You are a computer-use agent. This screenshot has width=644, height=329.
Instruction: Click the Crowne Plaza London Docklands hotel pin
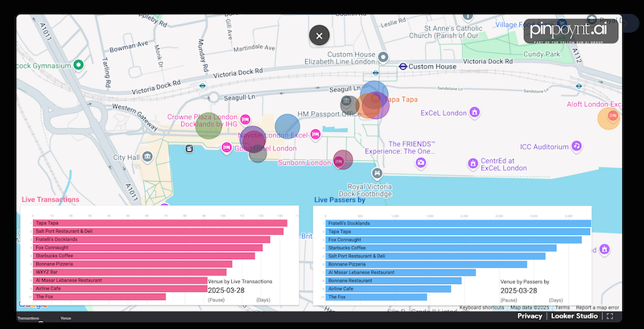[x=246, y=120]
